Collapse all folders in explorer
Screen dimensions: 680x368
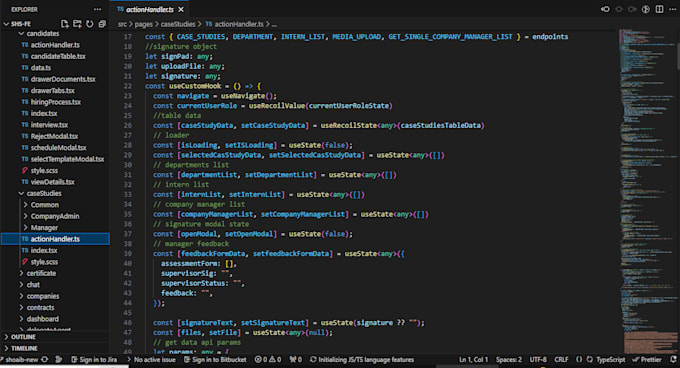(x=102, y=24)
